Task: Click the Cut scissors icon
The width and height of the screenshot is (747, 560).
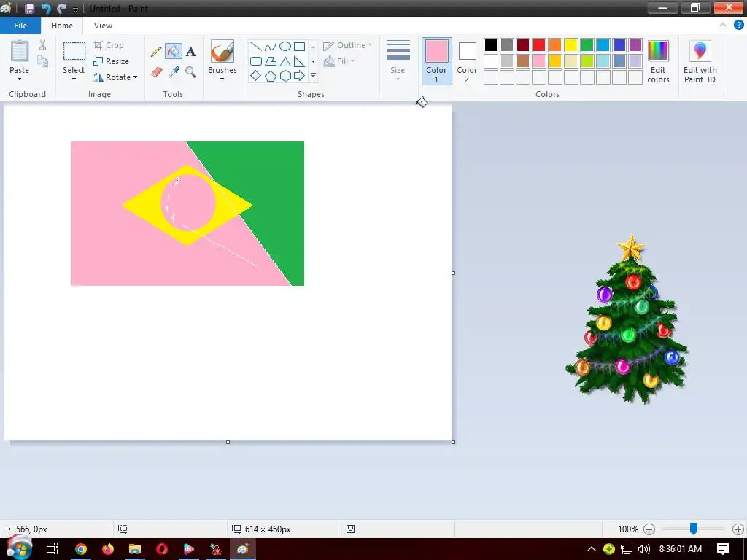Action: point(42,45)
